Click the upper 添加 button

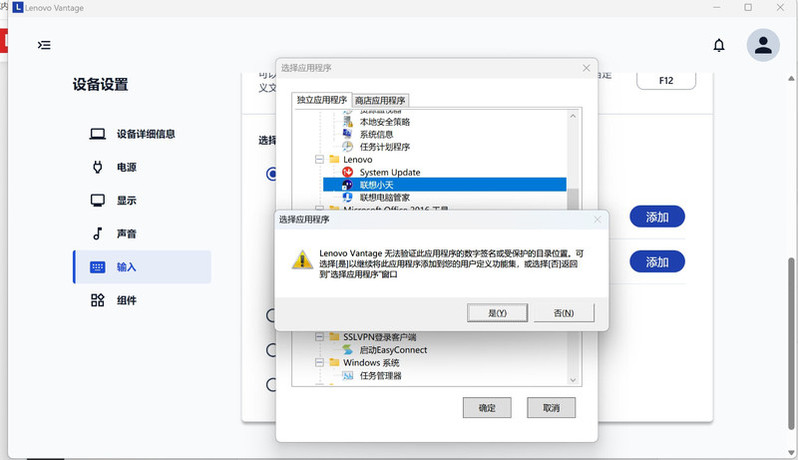pos(657,217)
